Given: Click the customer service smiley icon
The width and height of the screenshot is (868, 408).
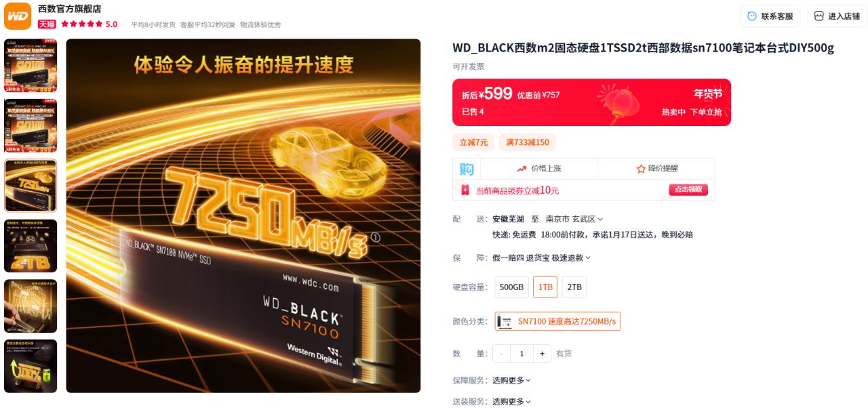Looking at the screenshot, I should [x=752, y=16].
